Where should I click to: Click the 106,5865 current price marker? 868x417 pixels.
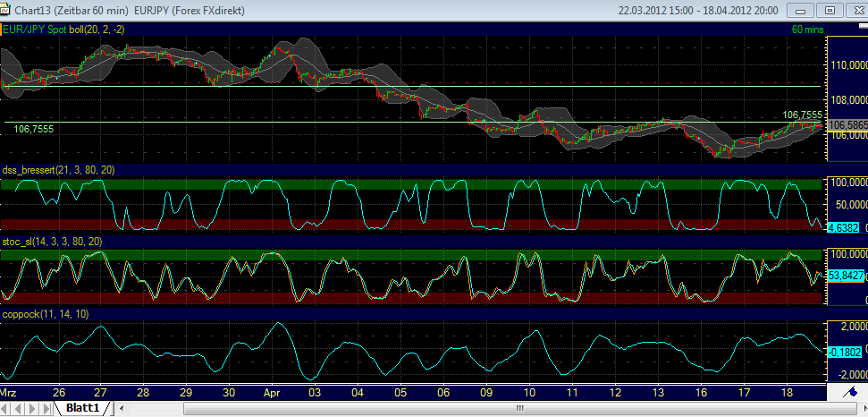pos(847,124)
